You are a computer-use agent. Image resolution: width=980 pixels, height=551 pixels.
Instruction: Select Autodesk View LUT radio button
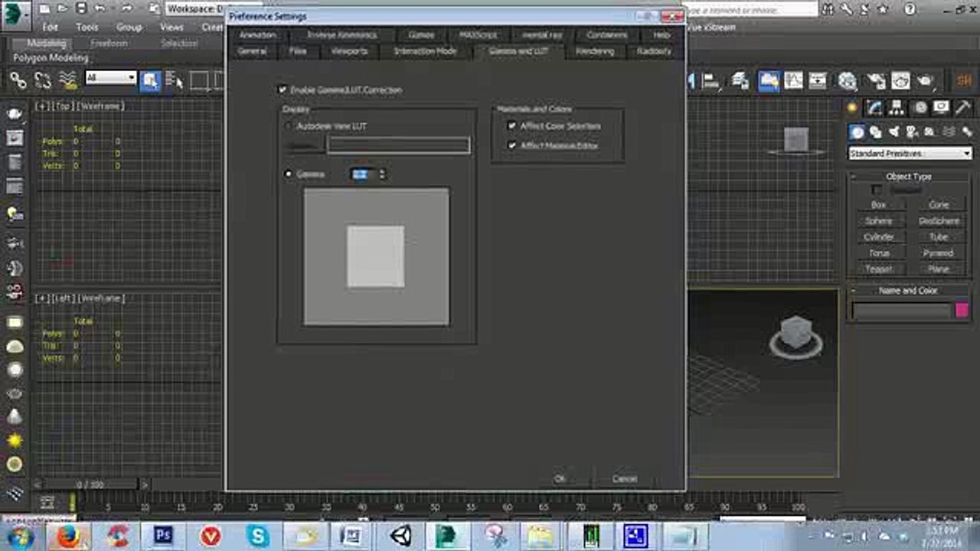click(289, 126)
